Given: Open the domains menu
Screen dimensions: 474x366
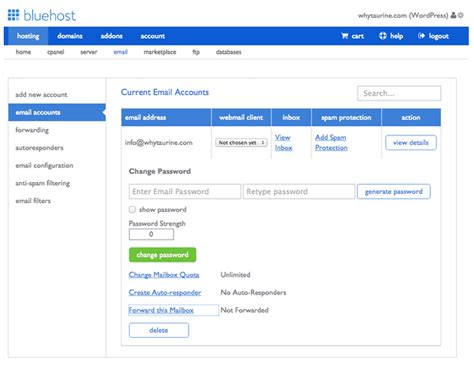Looking at the screenshot, I should tap(70, 36).
